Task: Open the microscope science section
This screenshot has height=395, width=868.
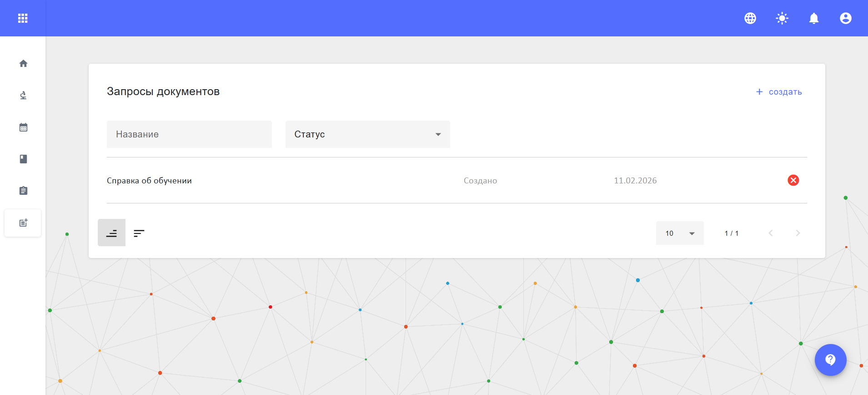Action: [23, 95]
